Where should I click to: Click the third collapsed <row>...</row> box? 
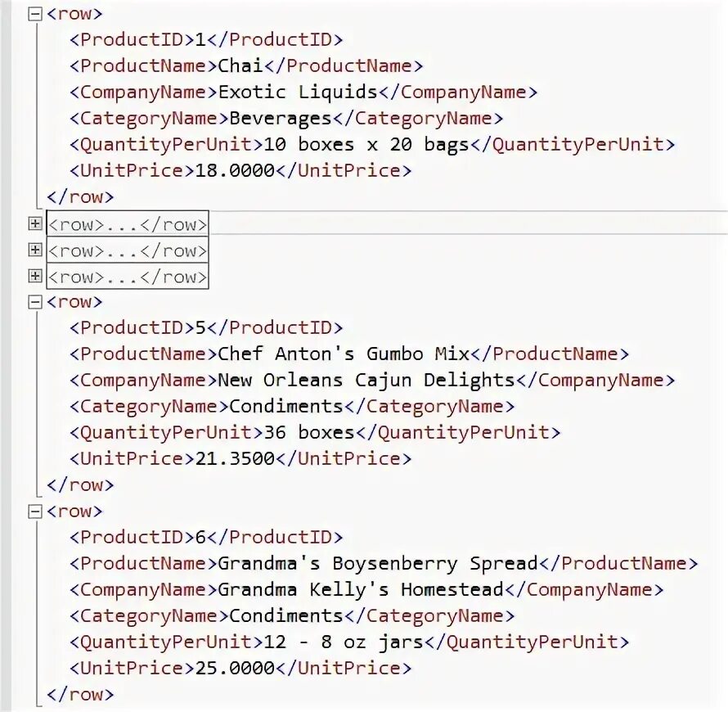[128, 277]
